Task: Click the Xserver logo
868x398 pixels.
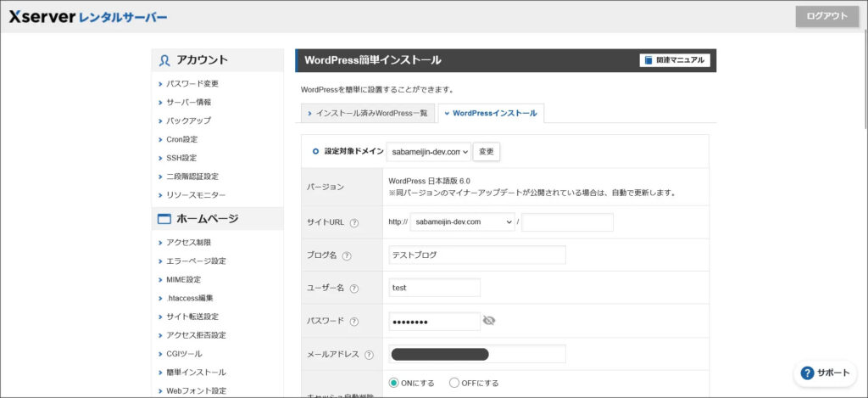Action: (x=88, y=17)
